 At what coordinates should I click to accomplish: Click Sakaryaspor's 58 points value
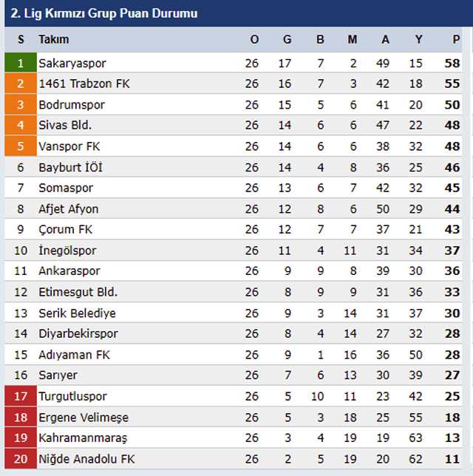pyautogui.click(x=452, y=64)
